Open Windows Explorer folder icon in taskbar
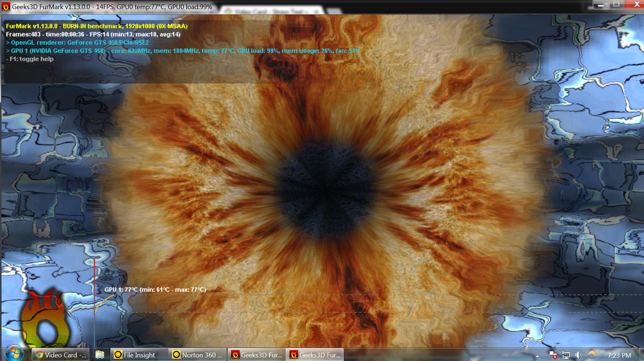Screen dimensions: 644x361 click(x=100, y=354)
